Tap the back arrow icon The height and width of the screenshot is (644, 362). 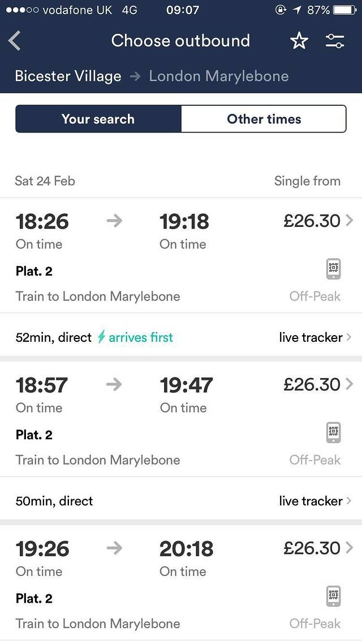tap(15, 41)
